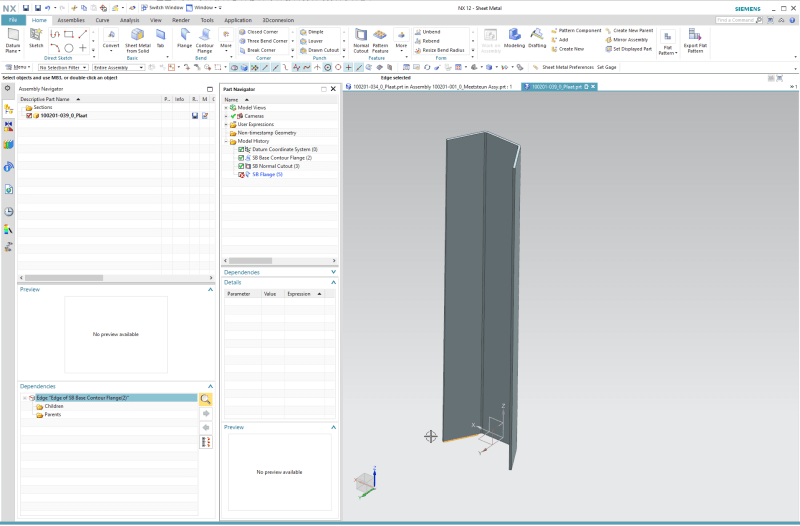Switch to the Render ribbon tab

coord(181,20)
